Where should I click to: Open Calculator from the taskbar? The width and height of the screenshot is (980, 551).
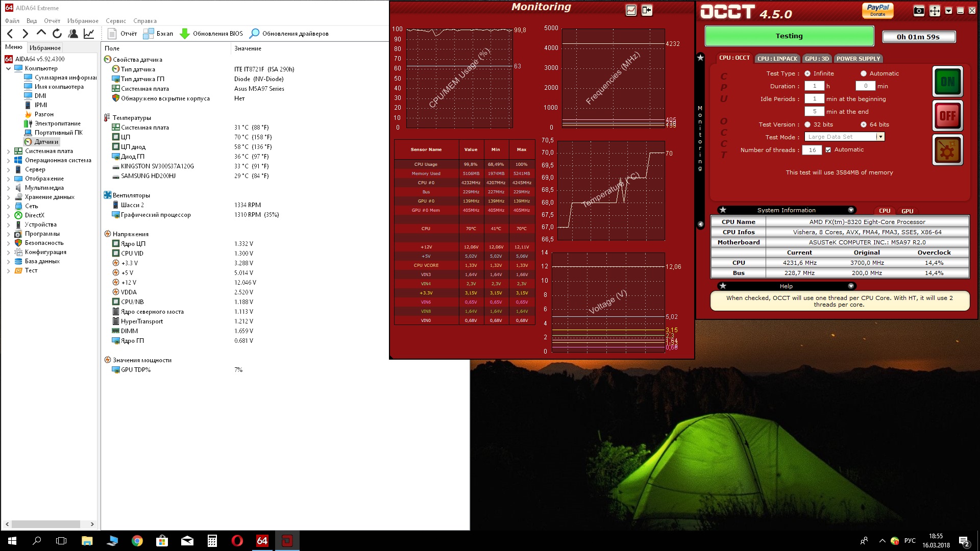tap(212, 541)
